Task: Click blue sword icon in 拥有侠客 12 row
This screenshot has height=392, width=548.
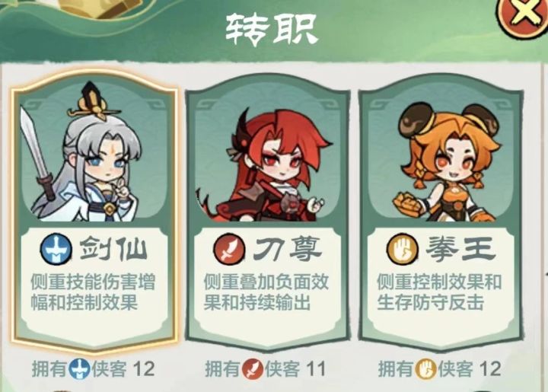Action: point(79,369)
